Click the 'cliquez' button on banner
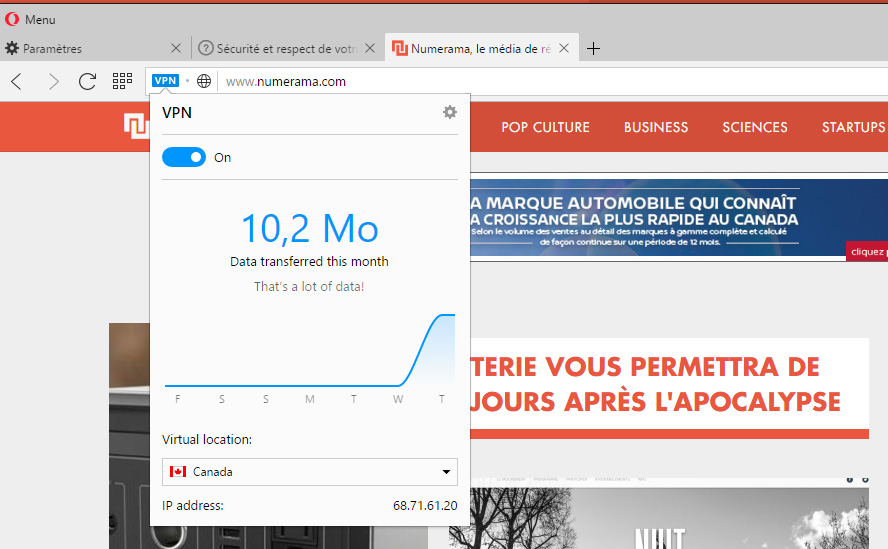The width and height of the screenshot is (888, 549). click(867, 252)
